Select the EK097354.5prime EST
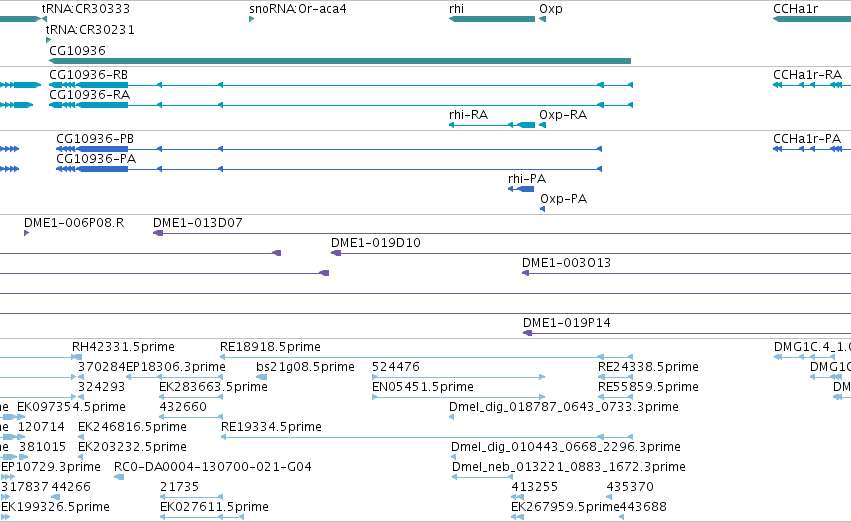 tap(21, 417)
